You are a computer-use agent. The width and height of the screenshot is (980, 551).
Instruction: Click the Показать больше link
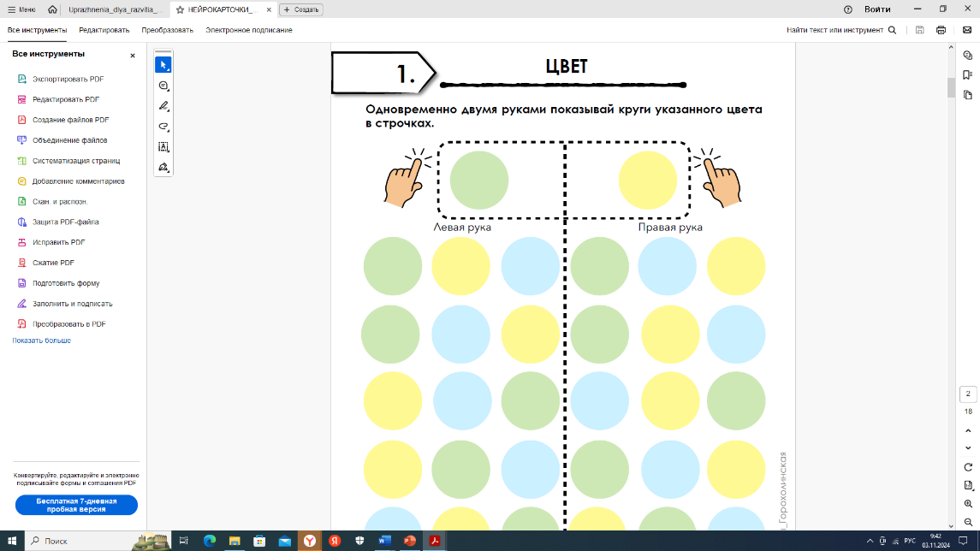41,341
